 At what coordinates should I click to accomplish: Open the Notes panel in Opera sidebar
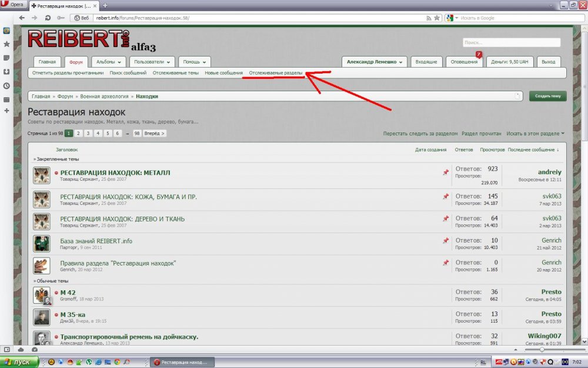[x=6, y=58]
